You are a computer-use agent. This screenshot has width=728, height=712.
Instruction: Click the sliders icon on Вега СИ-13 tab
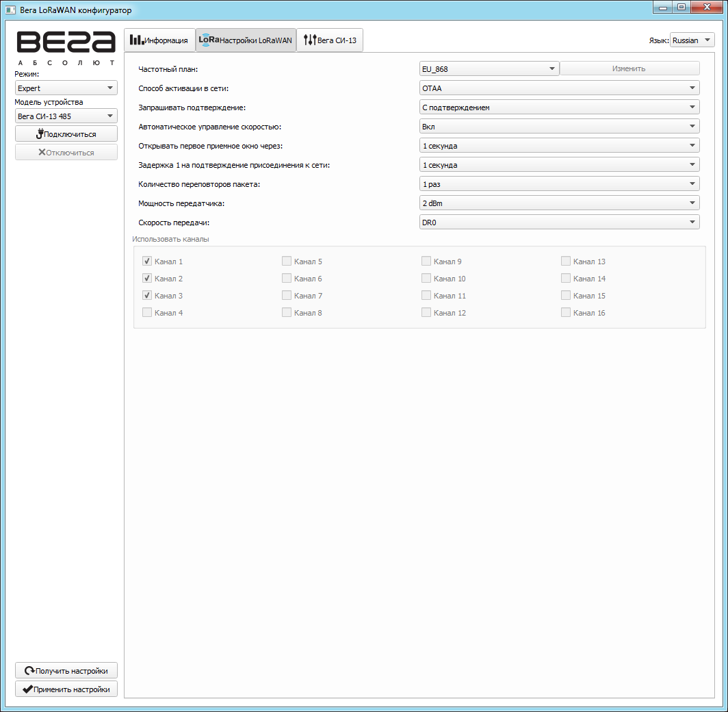[x=310, y=40]
